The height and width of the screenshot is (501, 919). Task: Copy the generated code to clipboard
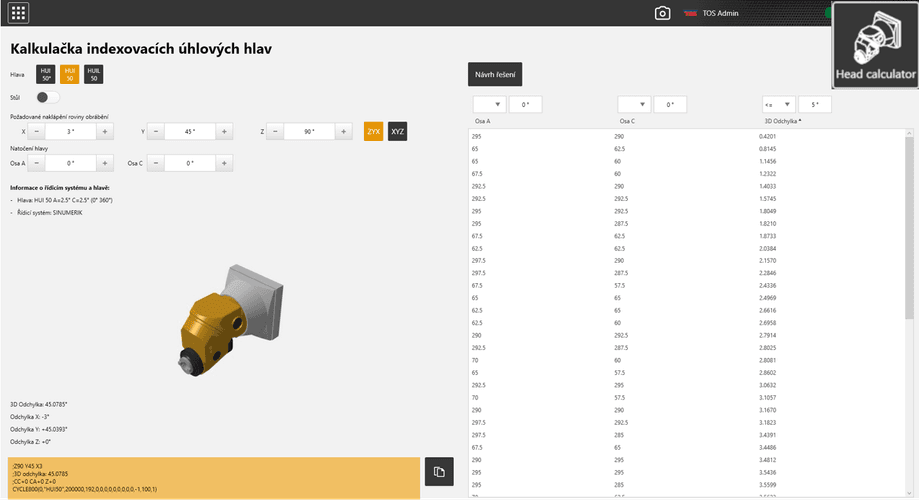(438, 471)
